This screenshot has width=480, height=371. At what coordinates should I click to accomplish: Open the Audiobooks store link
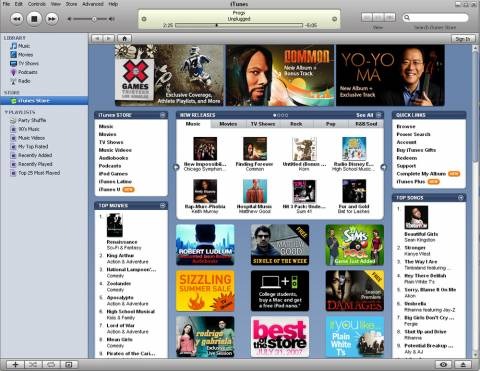coord(113,158)
